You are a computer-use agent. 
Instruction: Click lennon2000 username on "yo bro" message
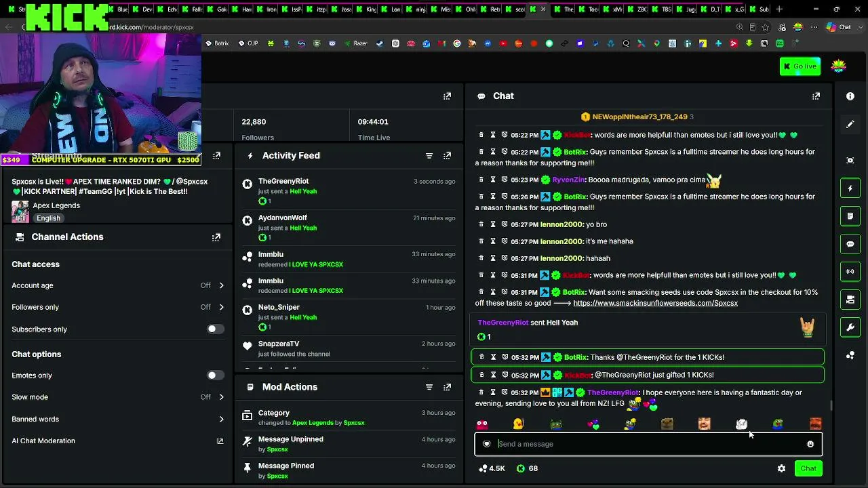[x=561, y=224]
